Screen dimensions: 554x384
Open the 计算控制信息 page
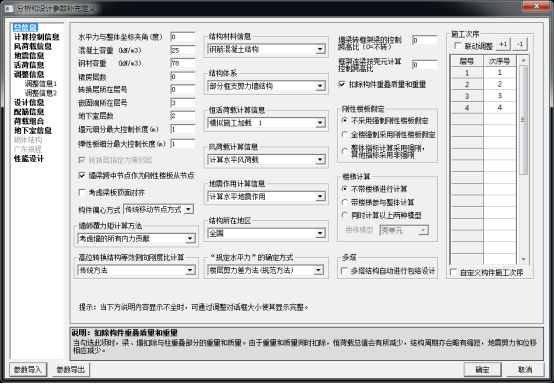(x=36, y=37)
